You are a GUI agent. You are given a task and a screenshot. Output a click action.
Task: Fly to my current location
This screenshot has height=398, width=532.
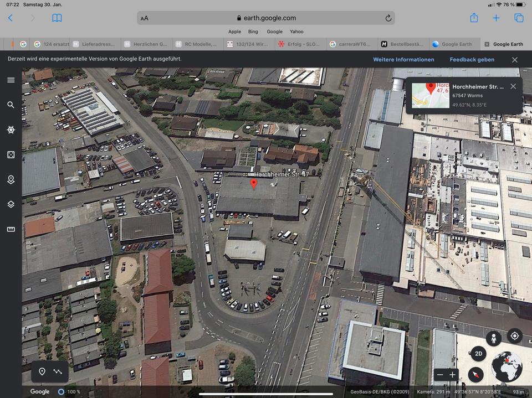click(x=514, y=336)
